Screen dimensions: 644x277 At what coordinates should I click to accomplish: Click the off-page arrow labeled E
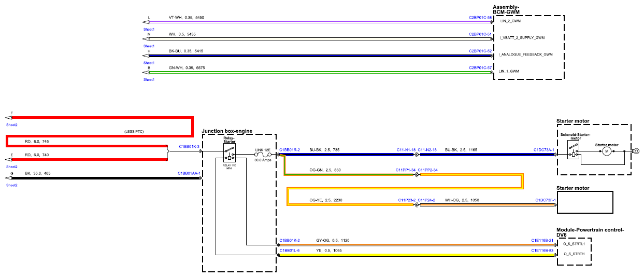click(9, 161)
